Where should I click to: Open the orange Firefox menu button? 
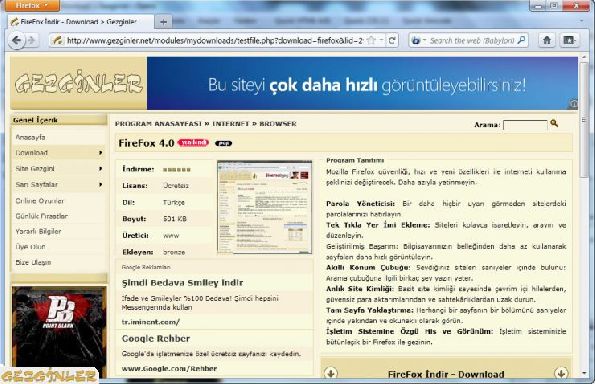click(32, 5)
